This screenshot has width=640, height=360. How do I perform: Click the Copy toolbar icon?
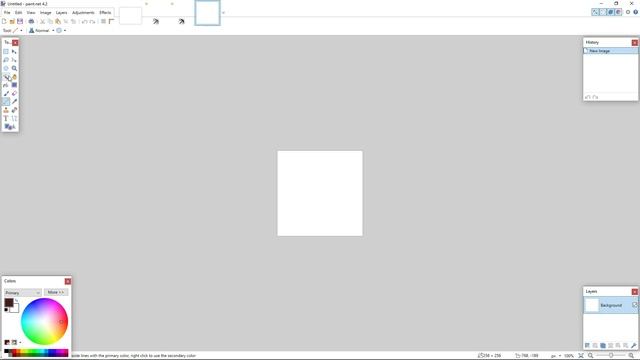coord(50,21)
